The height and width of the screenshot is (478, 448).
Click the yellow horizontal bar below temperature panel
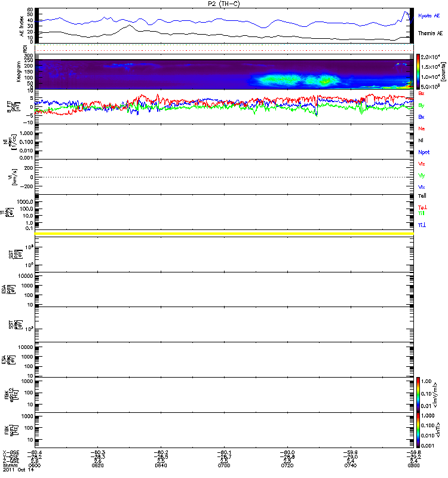coord(224,234)
